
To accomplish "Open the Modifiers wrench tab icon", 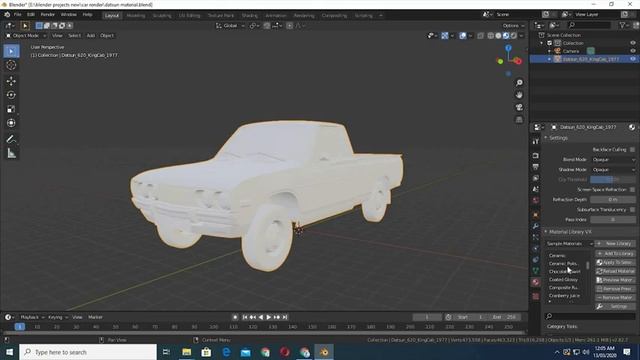I will (x=536, y=226).
